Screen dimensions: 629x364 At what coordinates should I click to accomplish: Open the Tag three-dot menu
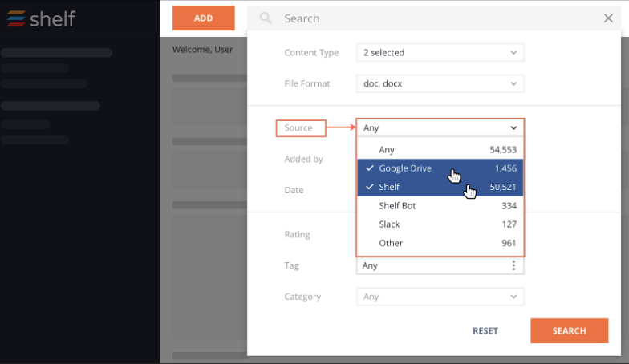pos(513,265)
